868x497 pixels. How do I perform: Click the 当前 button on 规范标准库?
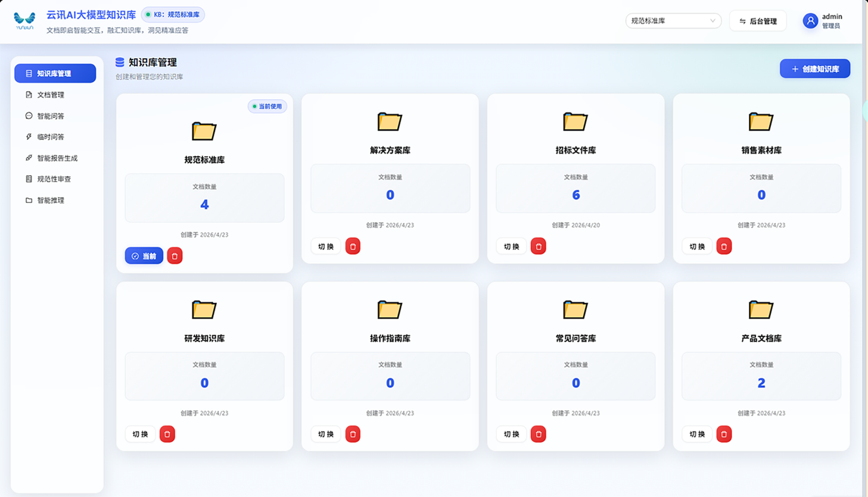144,256
